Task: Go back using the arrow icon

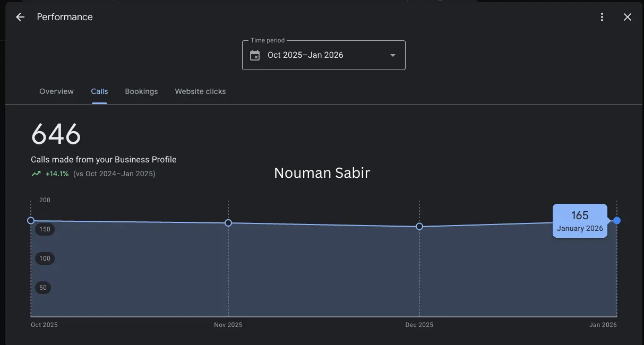Action: (20, 17)
